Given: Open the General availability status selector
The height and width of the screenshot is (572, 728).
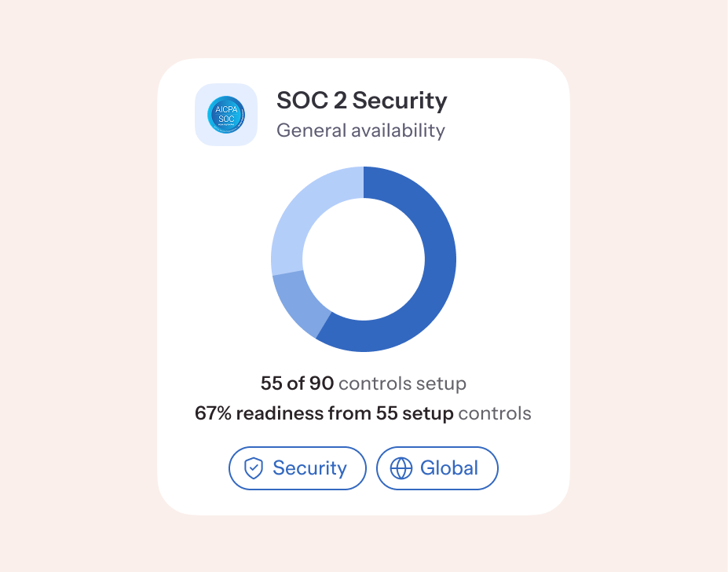Looking at the screenshot, I should point(360,130).
